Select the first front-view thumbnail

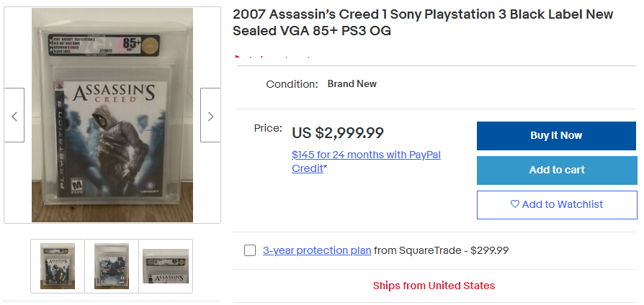click(x=58, y=266)
